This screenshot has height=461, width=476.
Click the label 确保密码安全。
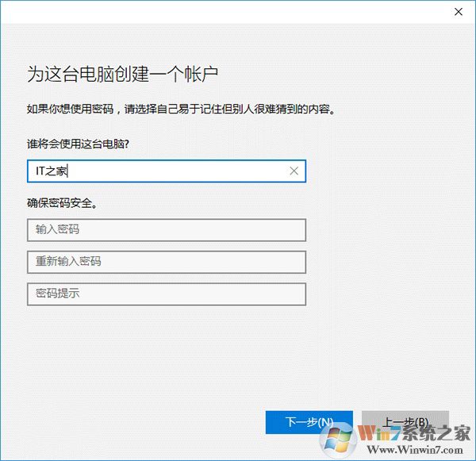pos(62,203)
